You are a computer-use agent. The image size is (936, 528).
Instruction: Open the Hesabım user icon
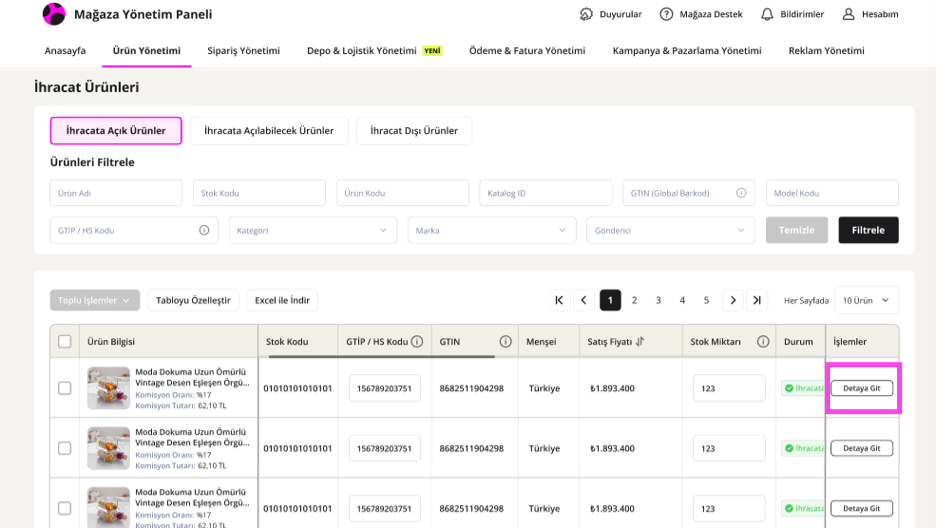click(848, 14)
